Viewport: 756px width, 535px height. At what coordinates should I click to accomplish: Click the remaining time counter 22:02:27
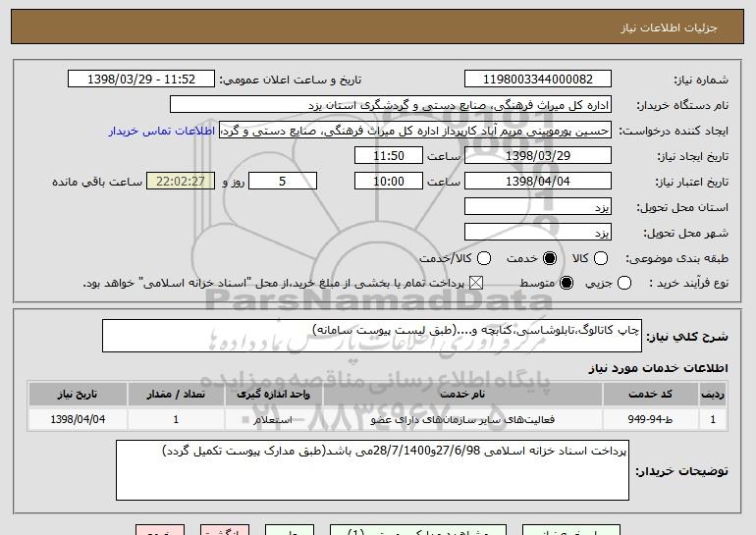click(181, 182)
